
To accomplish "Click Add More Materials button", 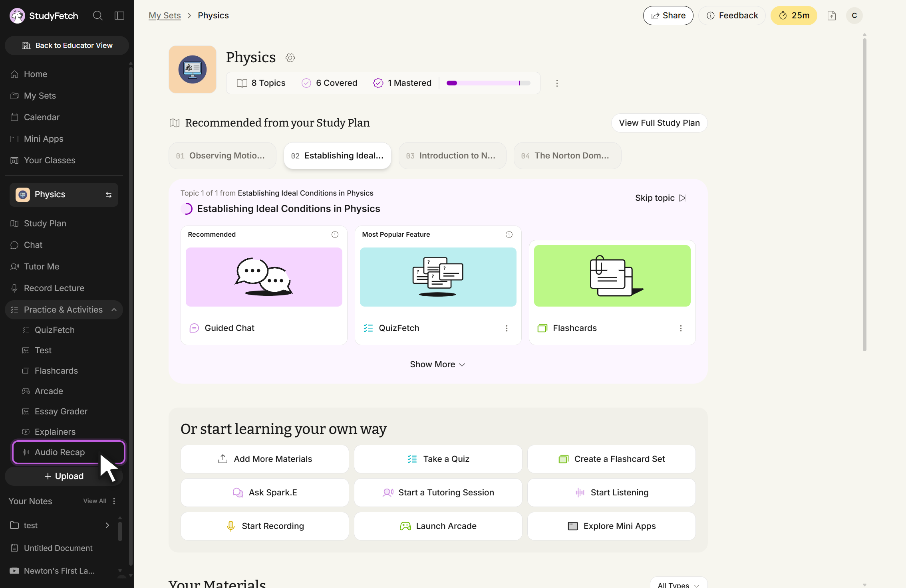I will click(264, 459).
